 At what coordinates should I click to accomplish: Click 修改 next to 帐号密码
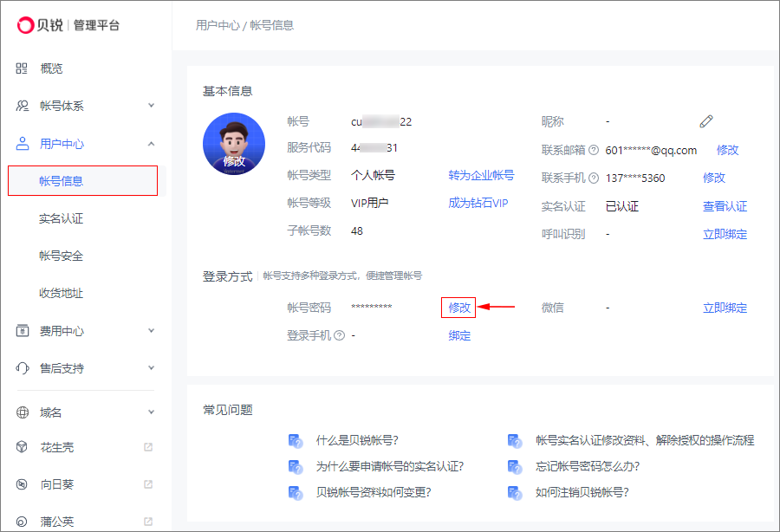pos(459,308)
